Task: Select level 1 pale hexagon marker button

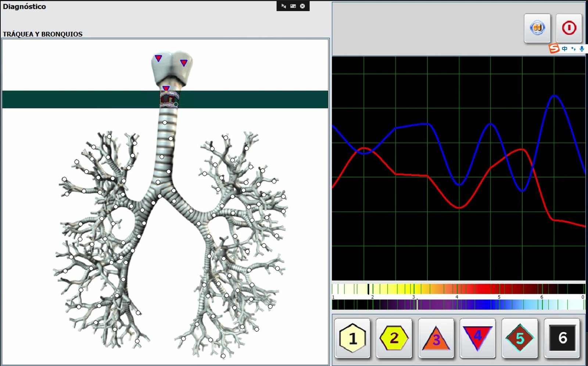Action: click(x=352, y=338)
